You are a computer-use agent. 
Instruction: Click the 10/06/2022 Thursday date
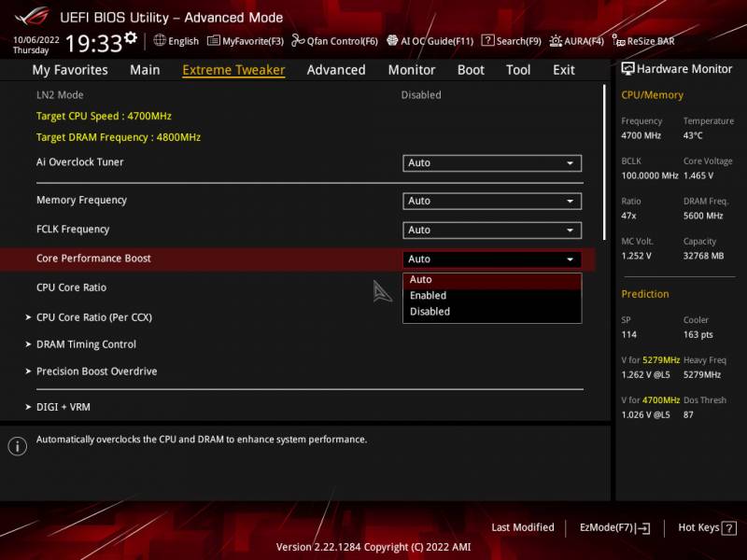[35, 45]
